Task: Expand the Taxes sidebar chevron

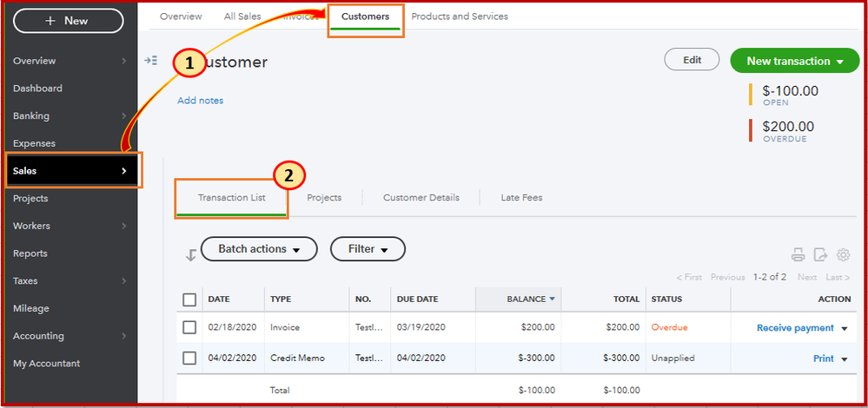Action: [x=124, y=281]
